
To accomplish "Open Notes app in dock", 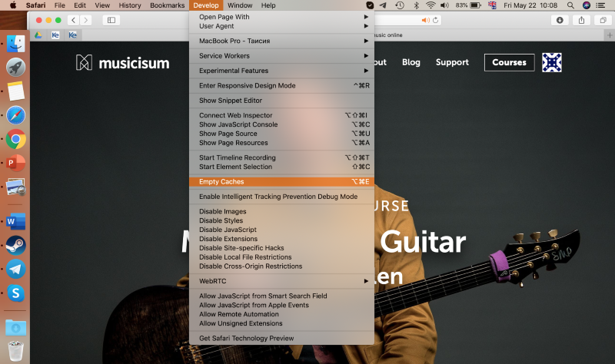I will [x=15, y=91].
